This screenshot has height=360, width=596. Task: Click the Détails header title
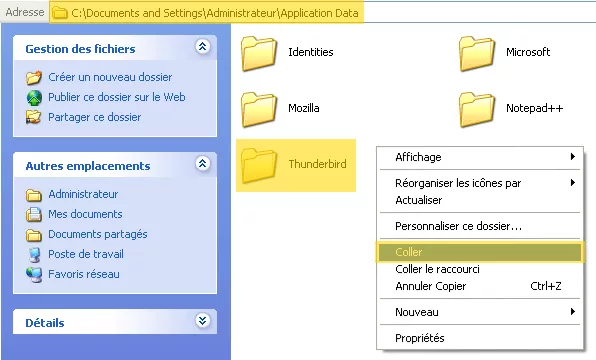(x=45, y=323)
